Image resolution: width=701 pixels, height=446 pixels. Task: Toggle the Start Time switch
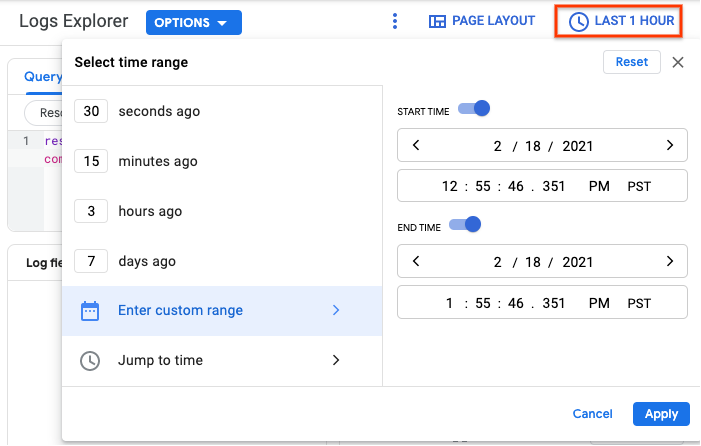(x=473, y=109)
